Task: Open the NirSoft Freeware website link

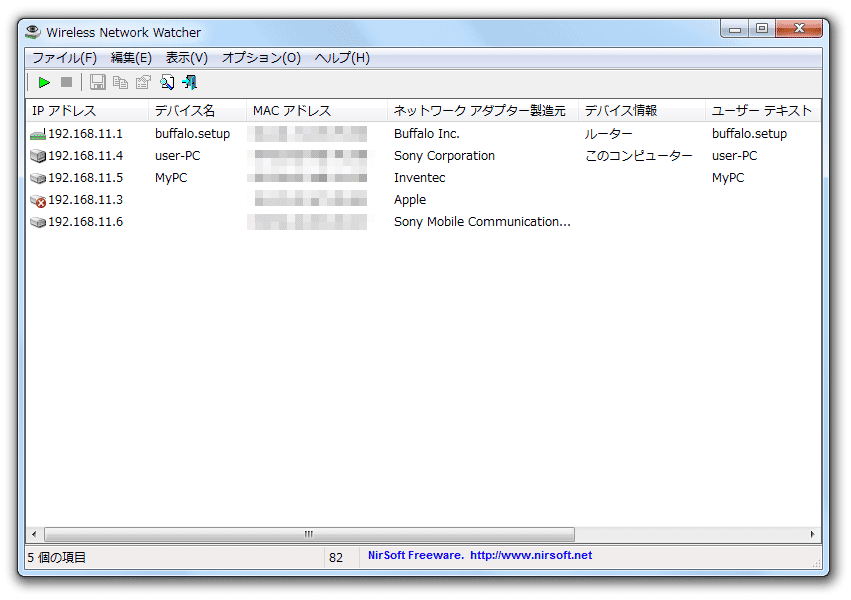Action: pos(480,555)
